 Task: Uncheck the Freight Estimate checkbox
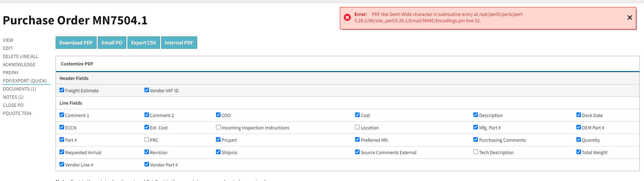tap(62, 90)
